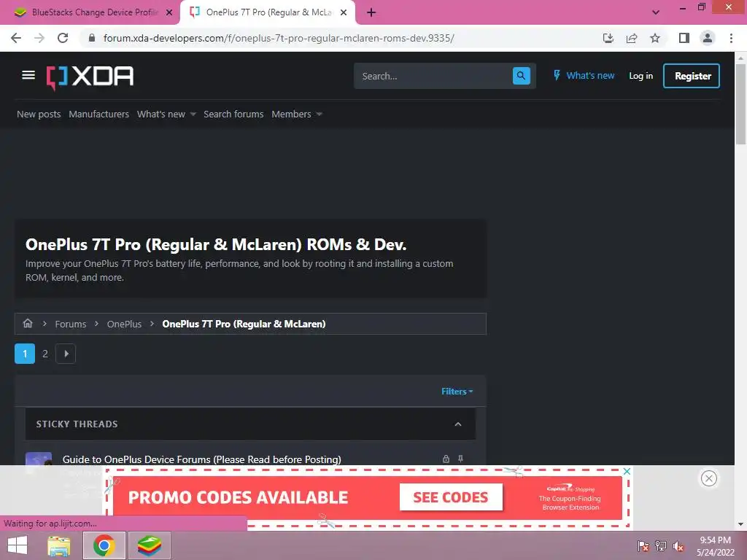747x560 pixels.
Task: Open New posts in the nav bar
Action: [39, 114]
